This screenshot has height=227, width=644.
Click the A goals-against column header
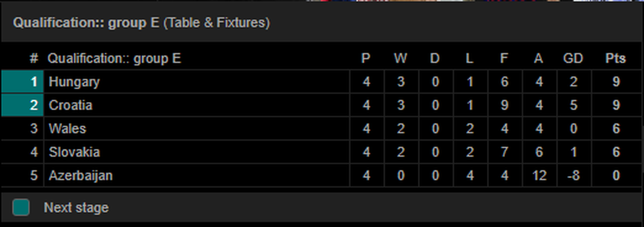(539, 58)
